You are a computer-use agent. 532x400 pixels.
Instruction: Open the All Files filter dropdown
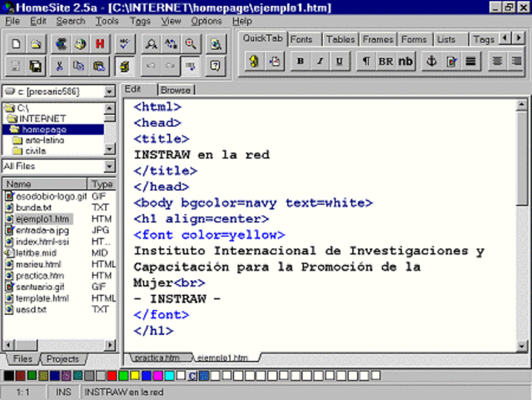[109, 166]
